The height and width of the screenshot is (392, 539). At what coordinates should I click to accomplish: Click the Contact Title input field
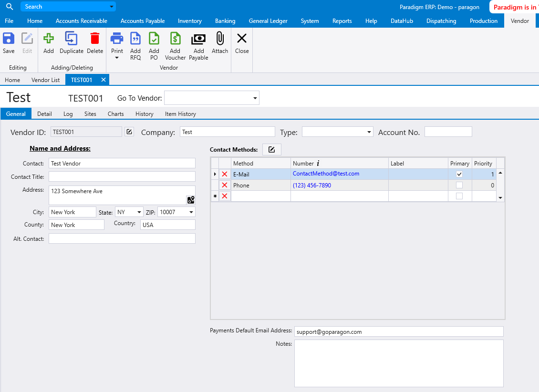122,176
